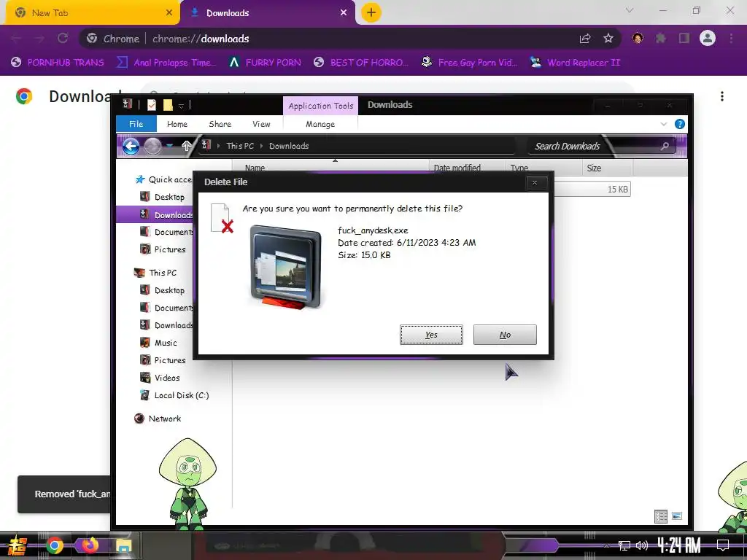Open Explorer help question mark icon

click(x=680, y=124)
